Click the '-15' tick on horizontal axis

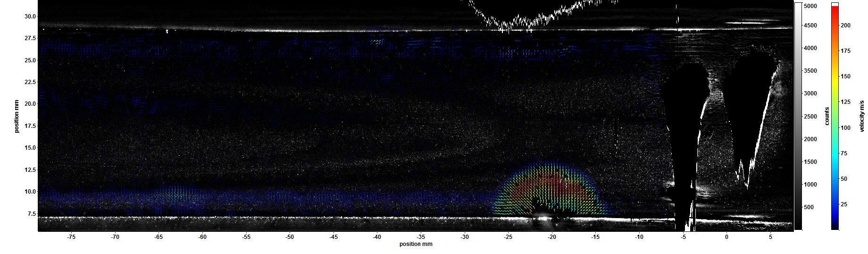pyautogui.click(x=595, y=237)
